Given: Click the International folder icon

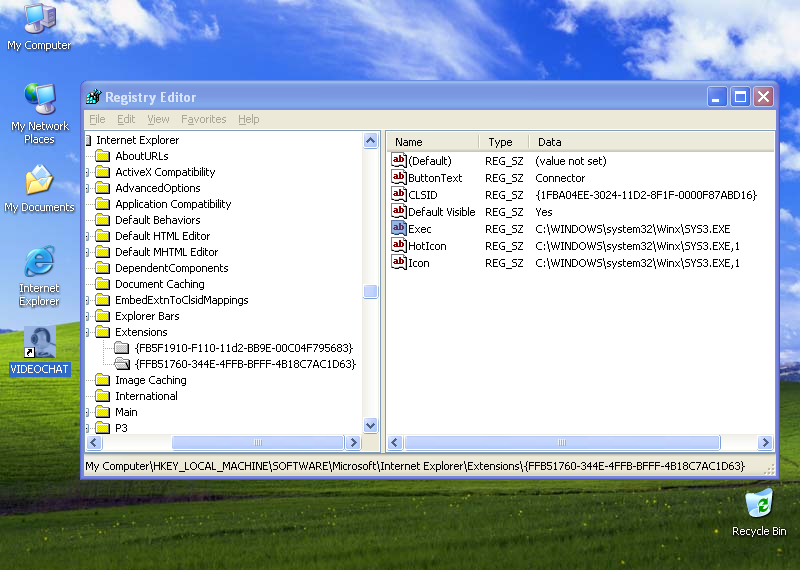Looking at the screenshot, I should [x=103, y=395].
